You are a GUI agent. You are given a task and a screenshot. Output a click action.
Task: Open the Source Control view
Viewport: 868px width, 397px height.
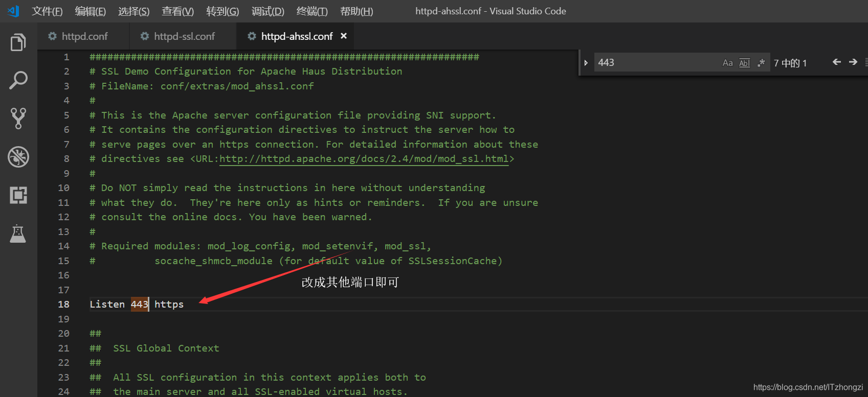(x=18, y=118)
